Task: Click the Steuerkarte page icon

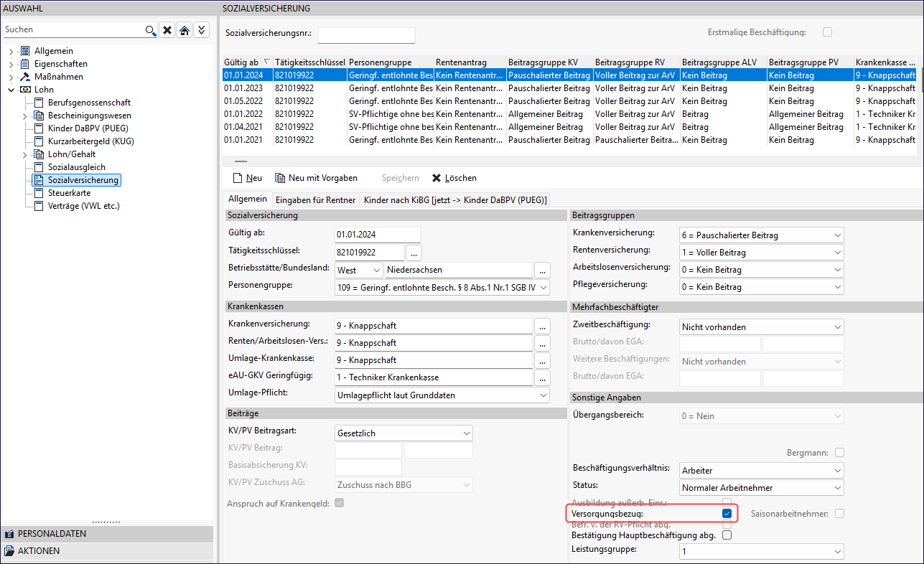Action: [x=39, y=193]
